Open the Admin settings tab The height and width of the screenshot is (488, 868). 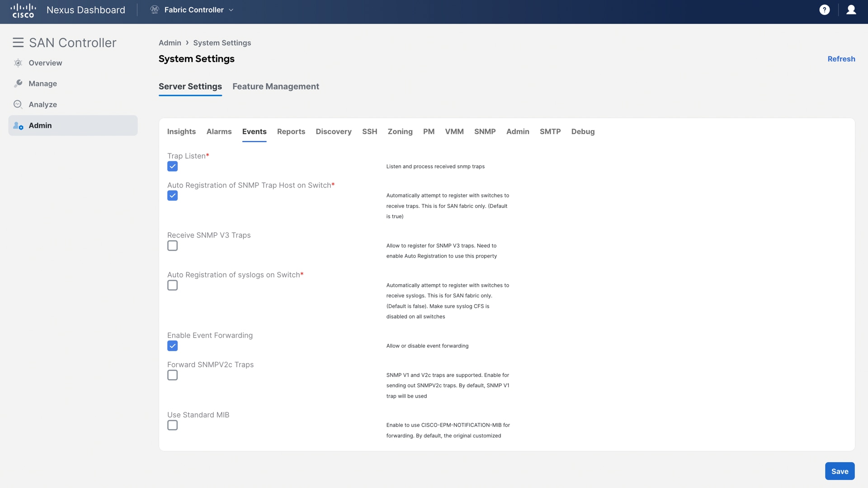[x=518, y=131]
